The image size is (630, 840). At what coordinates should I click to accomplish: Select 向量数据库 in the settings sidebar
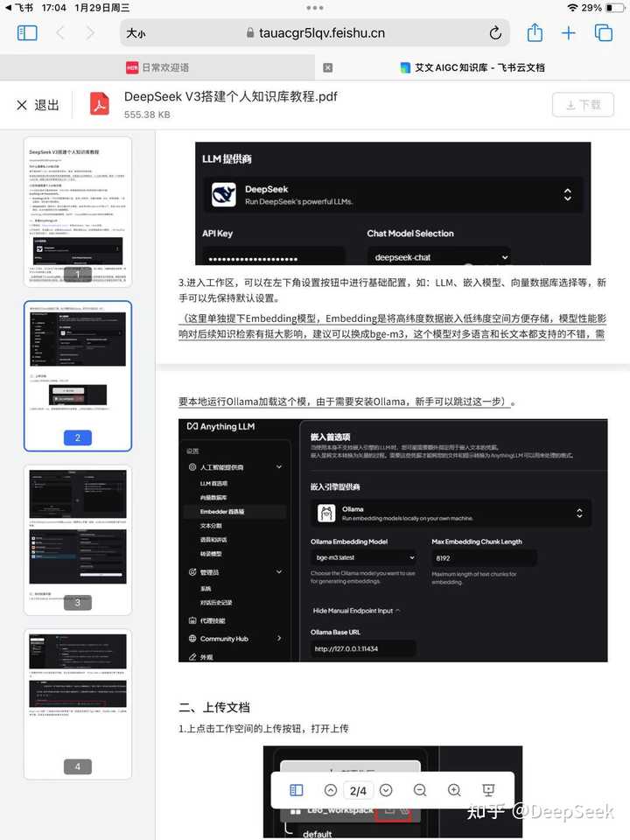pyautogui.click(x=213, y=498)
